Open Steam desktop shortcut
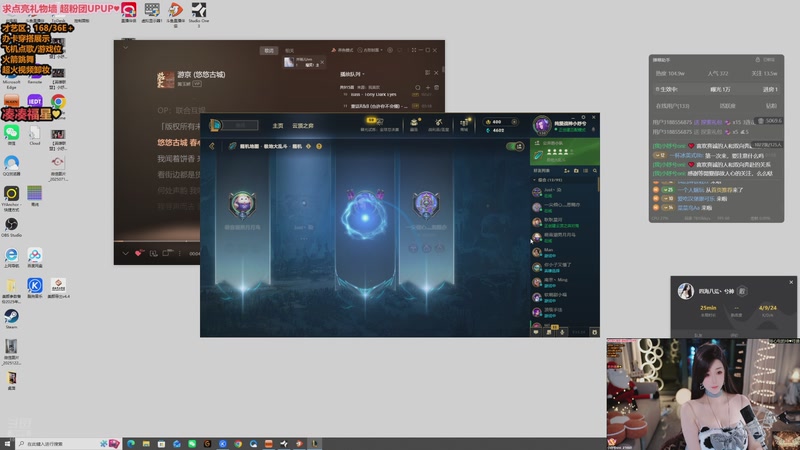Viewport: 800px width, 450px height. 11,319
